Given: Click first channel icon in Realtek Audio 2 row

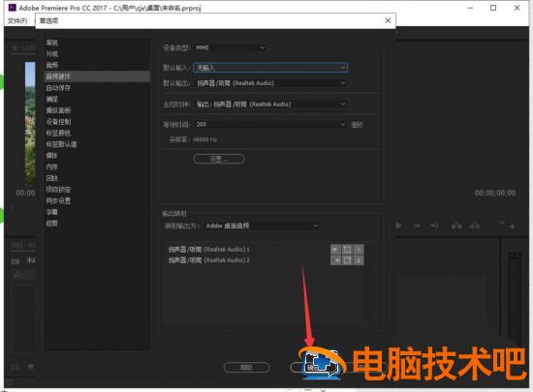Looking at the screenshot, I should click(336, 260).
